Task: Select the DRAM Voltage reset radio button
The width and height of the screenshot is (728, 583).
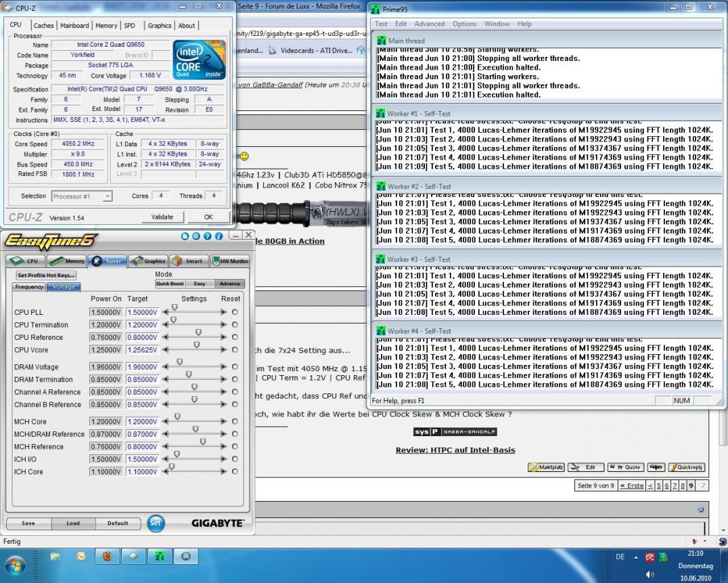Action: 235,367
